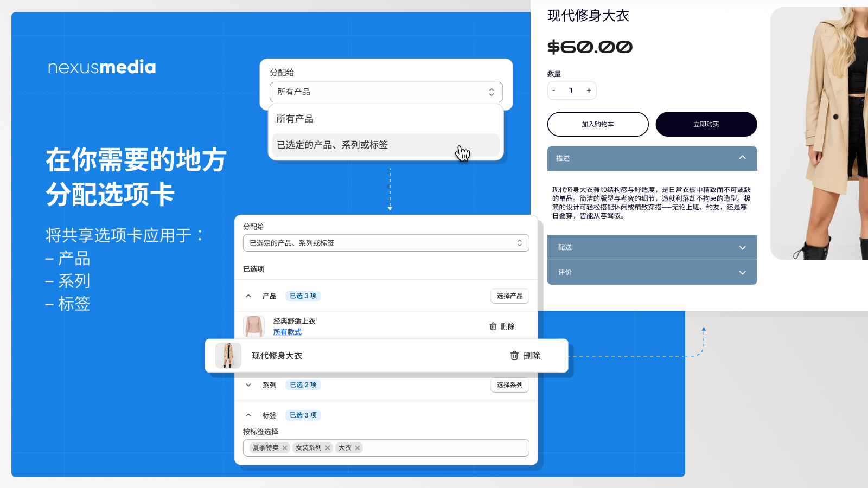Click the 已选 3 项 badge beside 标签

click(303, 415)
